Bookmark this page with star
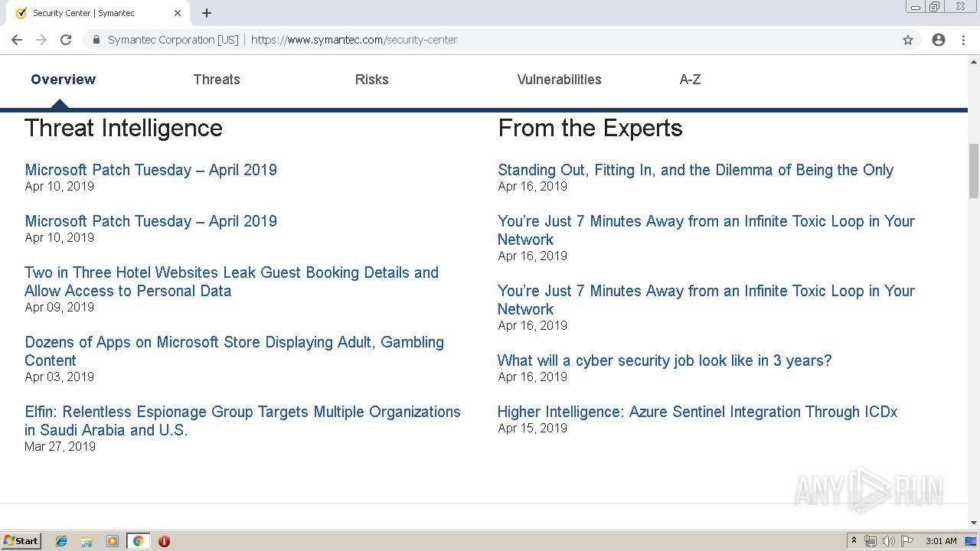 [x=908, y=40]
